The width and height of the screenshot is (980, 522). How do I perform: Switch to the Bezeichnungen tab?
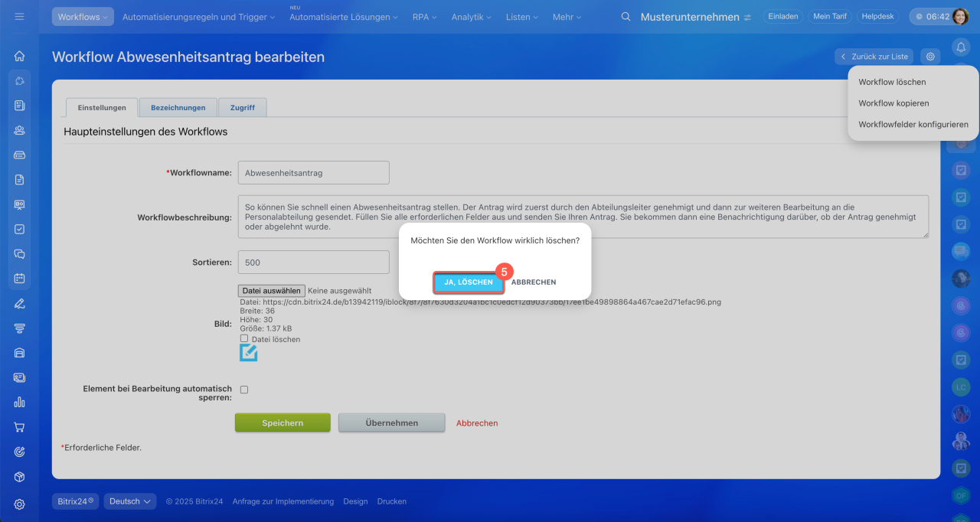pos(178,108)
